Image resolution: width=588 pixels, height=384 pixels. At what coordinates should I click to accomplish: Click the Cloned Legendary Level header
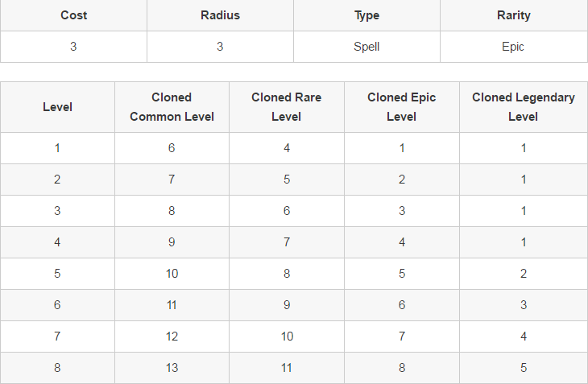pos(524,107)
